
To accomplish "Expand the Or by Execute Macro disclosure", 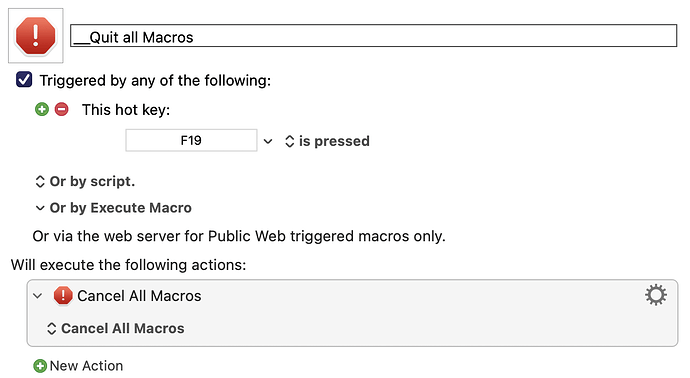I will point(40,208).
